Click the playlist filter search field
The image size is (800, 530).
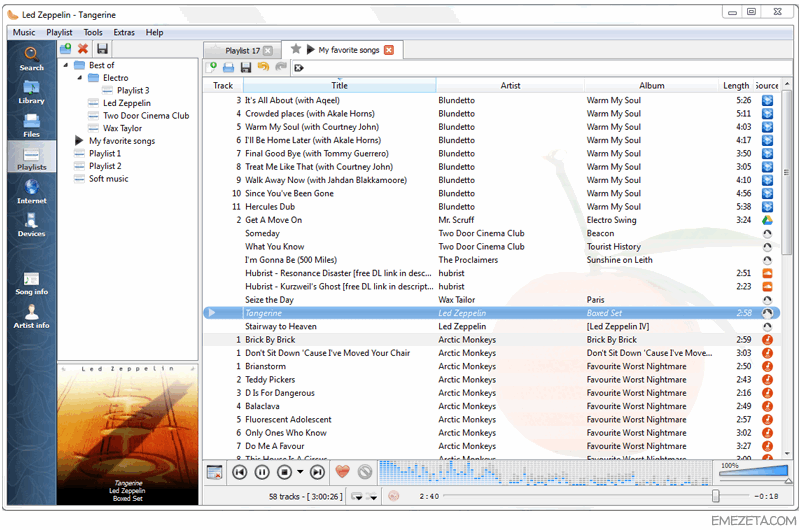[542, 67]
